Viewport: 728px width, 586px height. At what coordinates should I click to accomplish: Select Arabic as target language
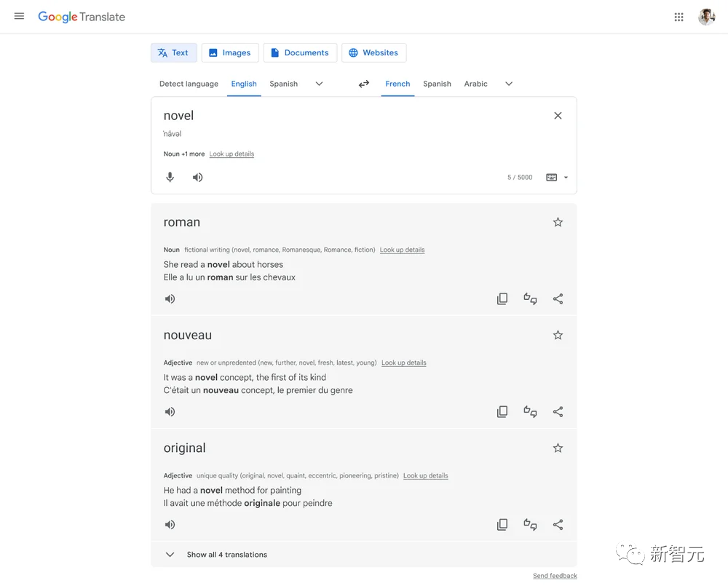[x=475, y=84]
